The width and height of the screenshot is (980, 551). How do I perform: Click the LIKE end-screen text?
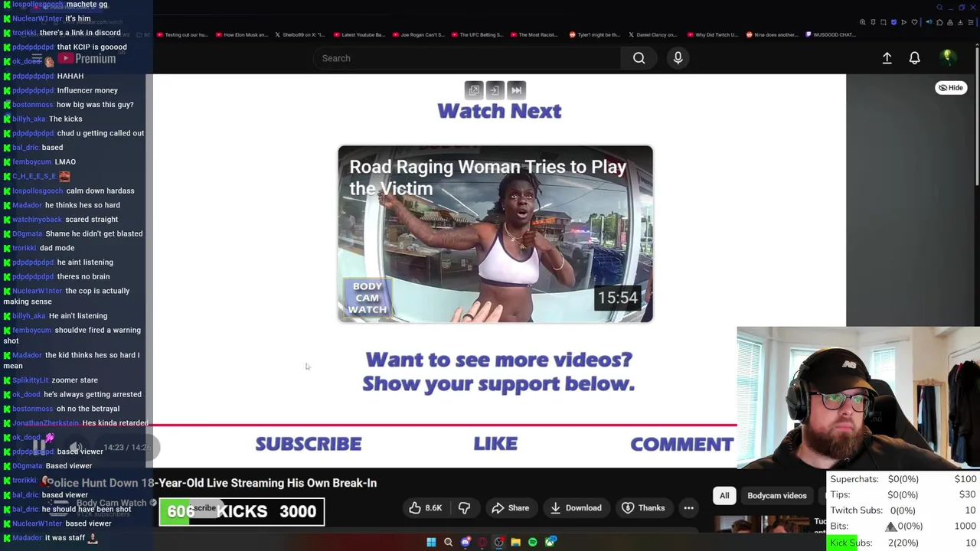click(495, 444)
